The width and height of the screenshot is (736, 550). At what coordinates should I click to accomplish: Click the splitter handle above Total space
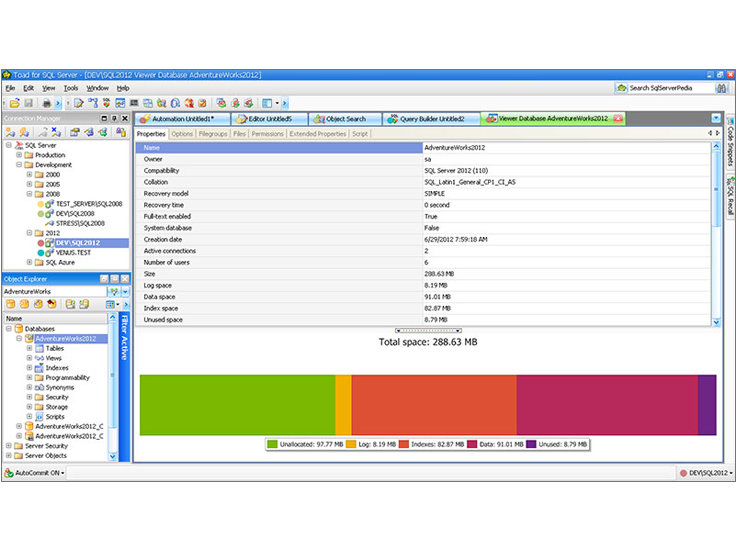point(428,331)
